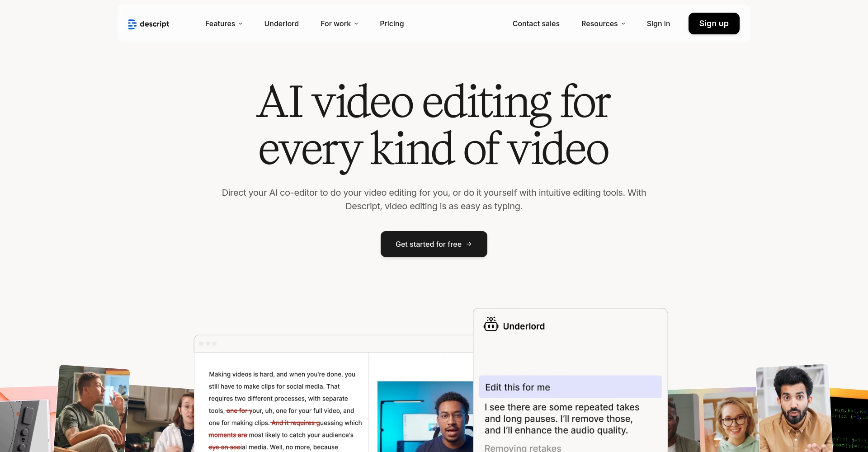Open the For work dropdown
Viewport: 868px width, 452px height.
[x=339, y=24]
